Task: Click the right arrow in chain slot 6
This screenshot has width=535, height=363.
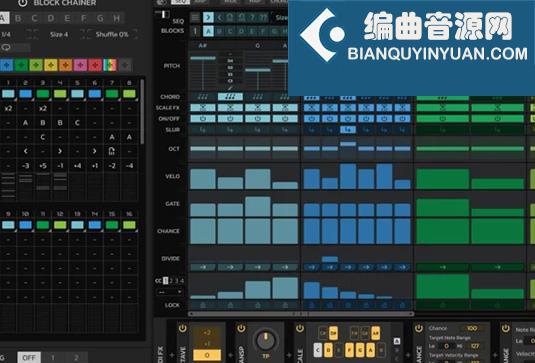Action: coord(95,151)
